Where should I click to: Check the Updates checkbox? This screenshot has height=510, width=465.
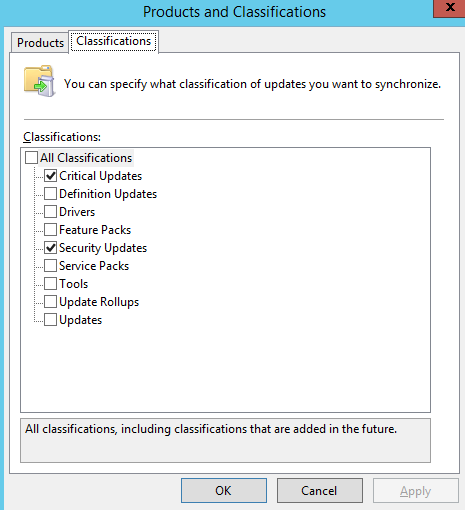pos(50,320)
